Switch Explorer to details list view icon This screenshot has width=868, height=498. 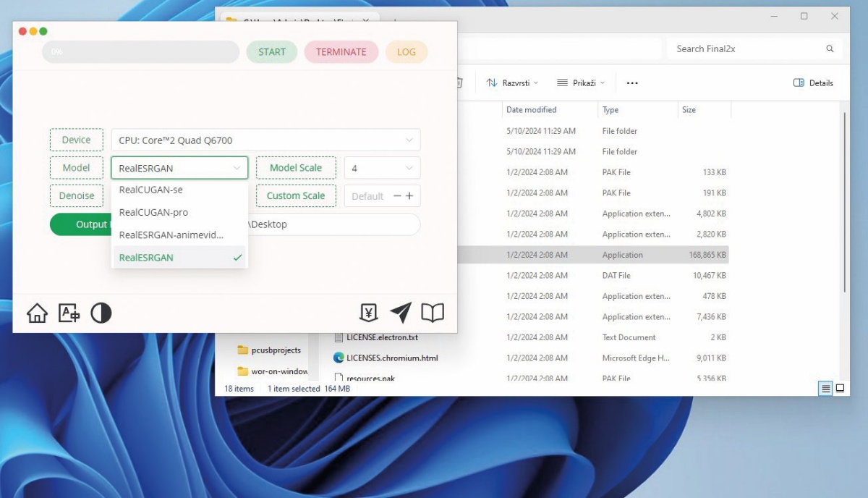pyautogui.click(x=825, y=389)
